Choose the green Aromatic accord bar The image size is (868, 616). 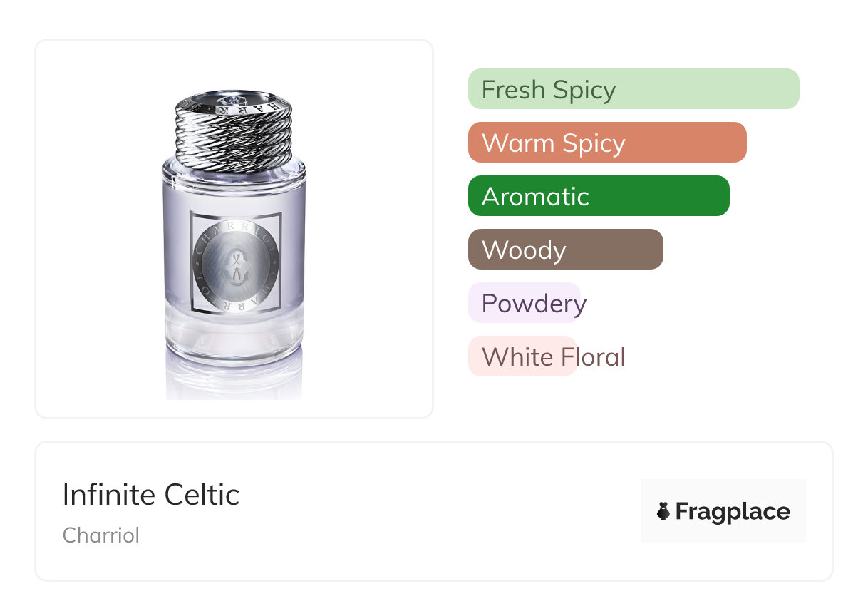(598, 196)
